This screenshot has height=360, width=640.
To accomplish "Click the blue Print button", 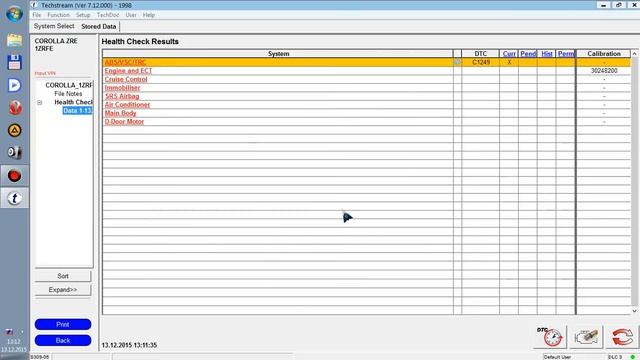I will pos(63,324).
